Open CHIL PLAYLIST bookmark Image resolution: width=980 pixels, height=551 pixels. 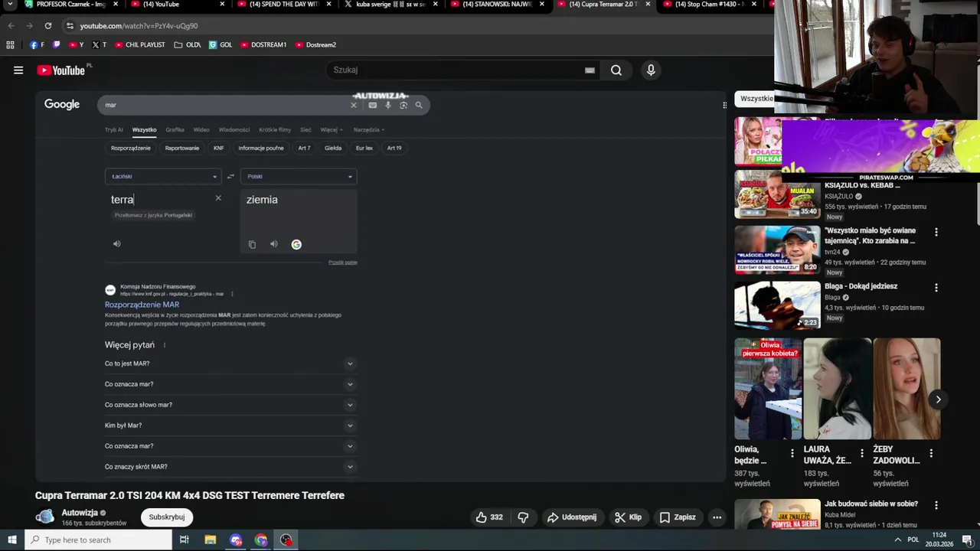click(x=139, y=44)
